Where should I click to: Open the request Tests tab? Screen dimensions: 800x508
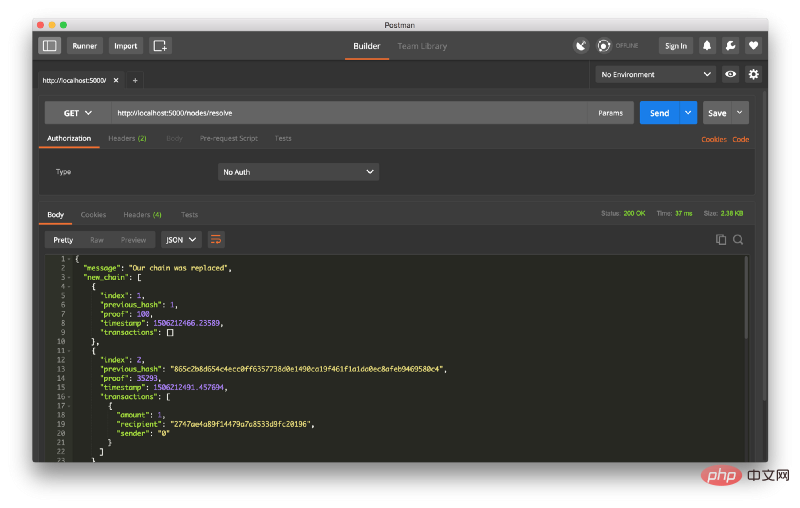coord(283,139)
